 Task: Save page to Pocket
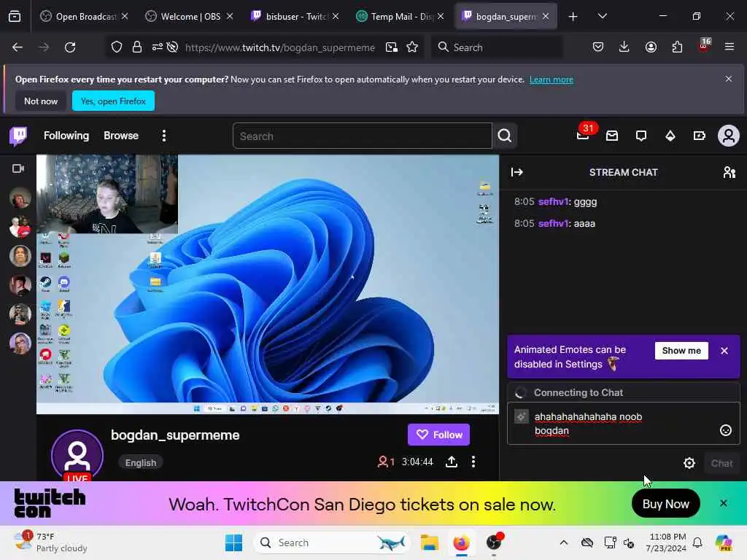598,47
